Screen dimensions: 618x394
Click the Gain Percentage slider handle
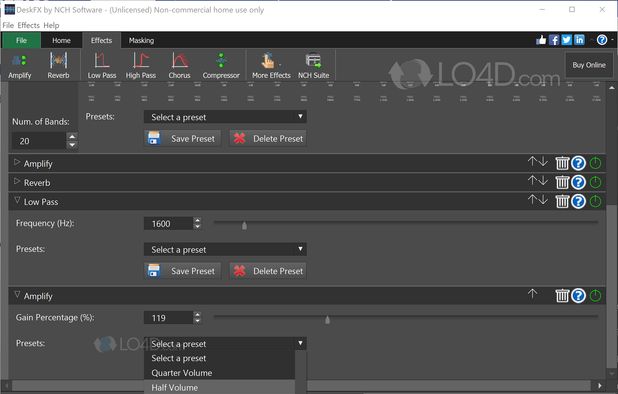point(327,320)
